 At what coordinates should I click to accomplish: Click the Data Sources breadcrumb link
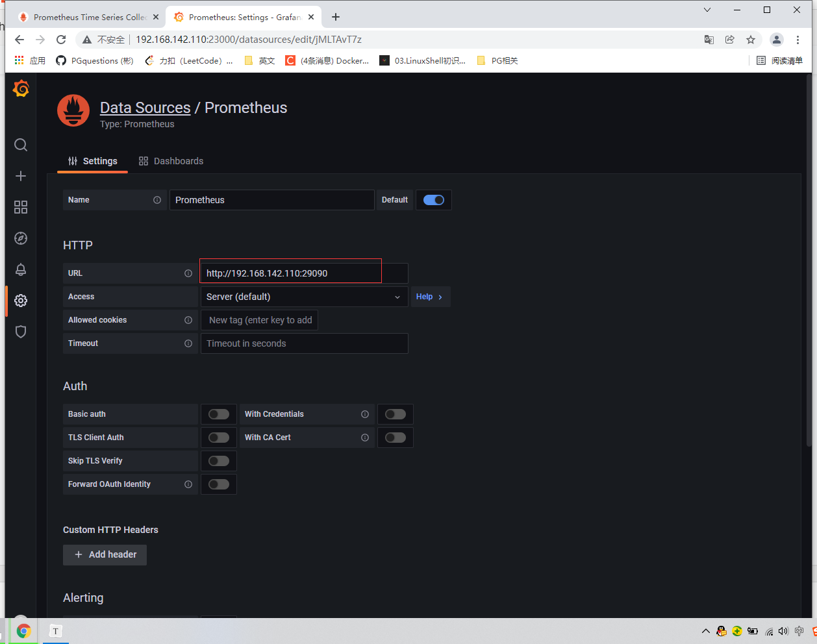click(x=145, y=108)
